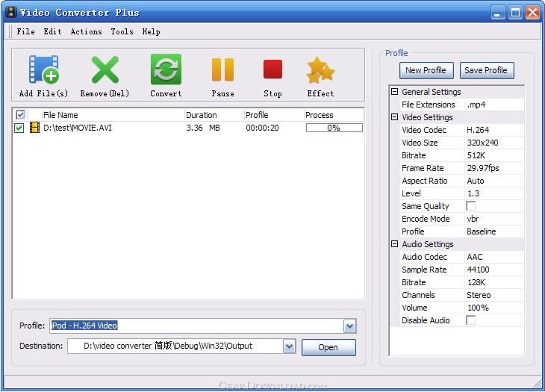The height and width of the screenshot is (392, 545).
Task: Click the Video Converter Plus title bar icon
Action: tap(10, 12)
